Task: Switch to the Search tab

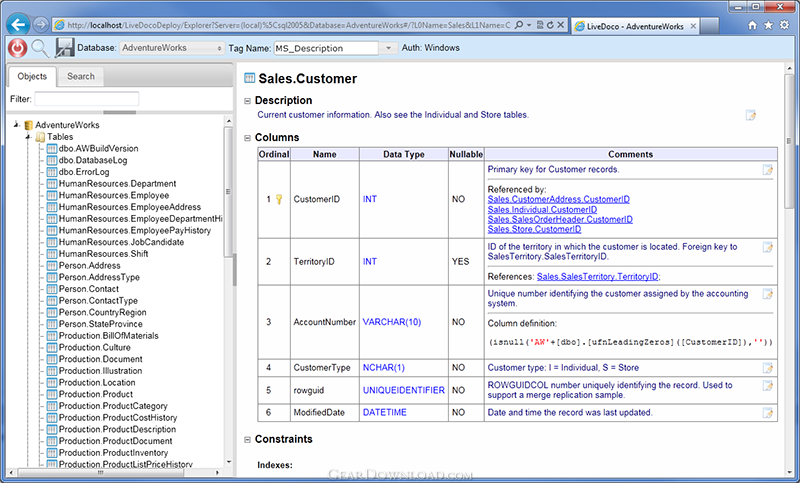Action: point(81,77)
